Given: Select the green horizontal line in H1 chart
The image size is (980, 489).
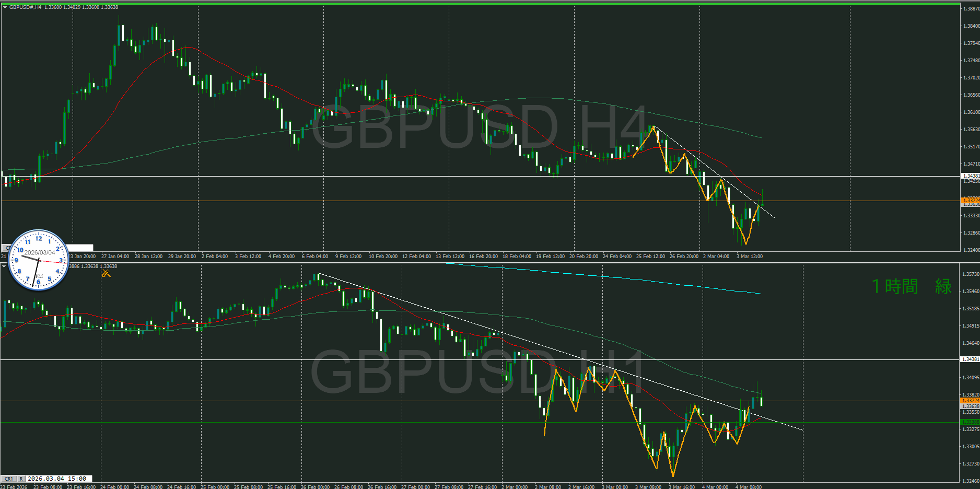Looking at the screenshot, I should pyautogui.click(x=366, y=422).
